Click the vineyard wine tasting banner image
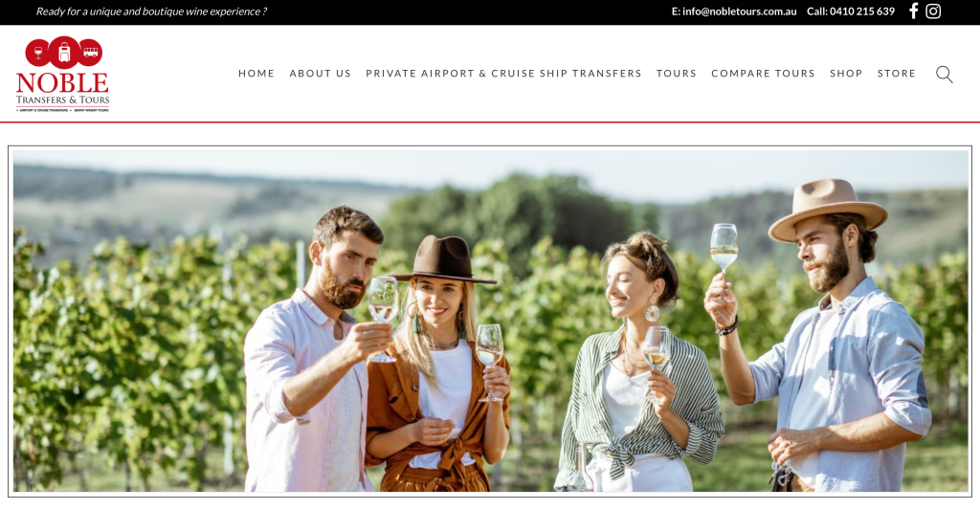Viewport: 980px width, 510px height. coord(490,321)
